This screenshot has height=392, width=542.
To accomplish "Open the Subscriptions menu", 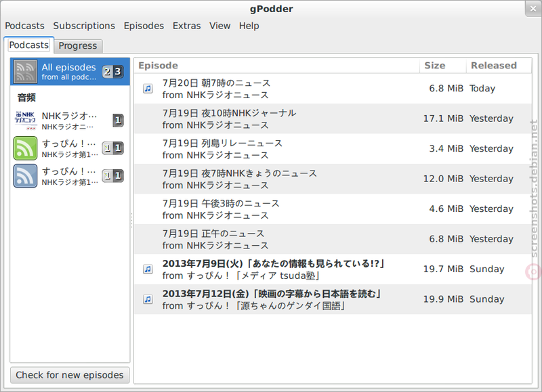I will point(84,26).
